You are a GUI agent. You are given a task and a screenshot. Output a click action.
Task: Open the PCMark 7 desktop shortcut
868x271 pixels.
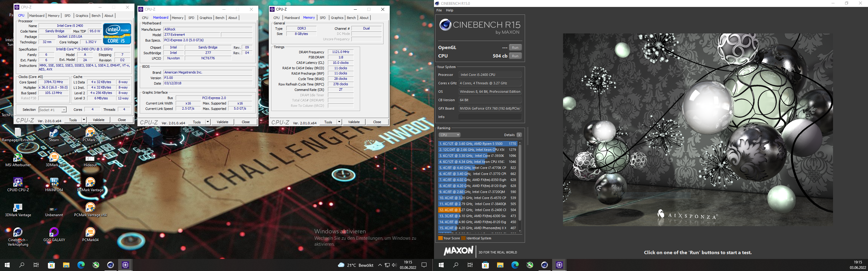[x=90, y=135]
